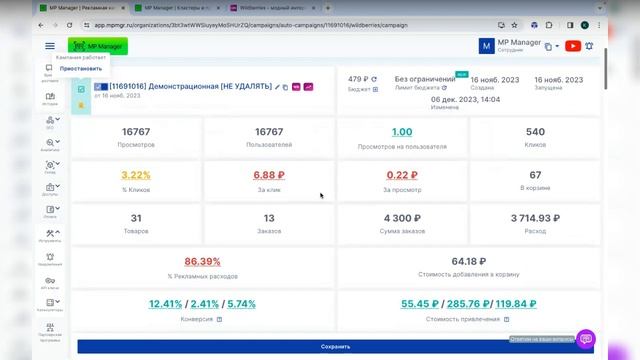Image resolution: width=640 pixels, height=360 pixels.
Task: Open the organization switcher dropdown arrow
Action: click(557, 46)
